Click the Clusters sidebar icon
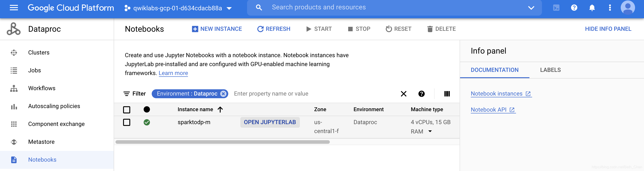This screenshot has height=171, width=644. [x=14, y=53]
